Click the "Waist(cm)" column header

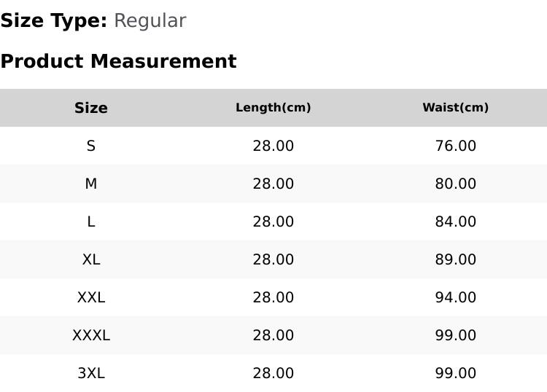pos(456,108)
